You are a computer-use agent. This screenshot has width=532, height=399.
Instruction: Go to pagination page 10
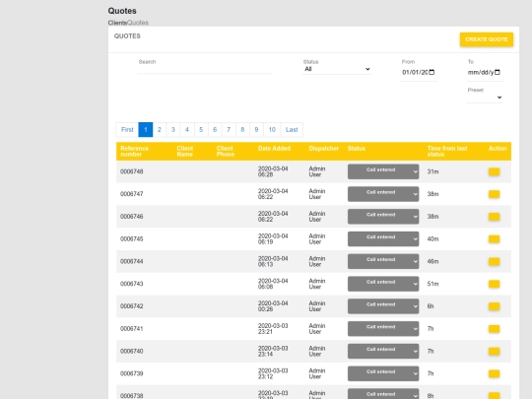272,130
